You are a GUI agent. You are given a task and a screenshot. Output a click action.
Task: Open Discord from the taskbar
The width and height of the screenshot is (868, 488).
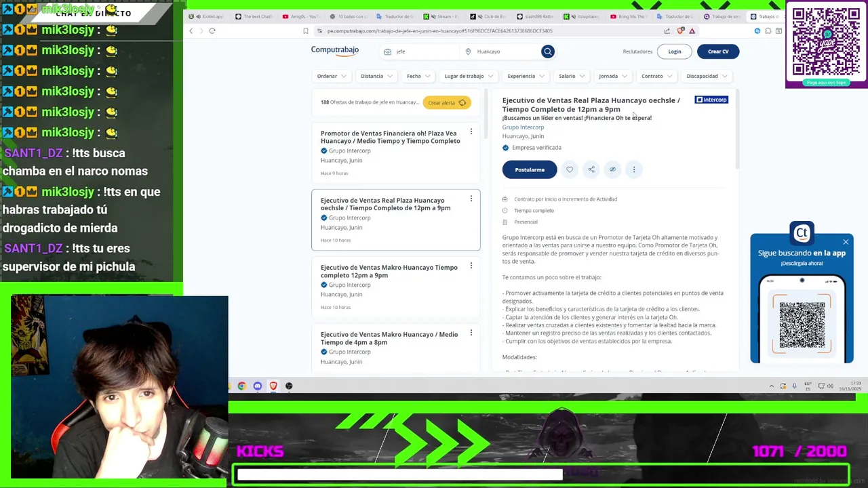click(x=258, y=386)
